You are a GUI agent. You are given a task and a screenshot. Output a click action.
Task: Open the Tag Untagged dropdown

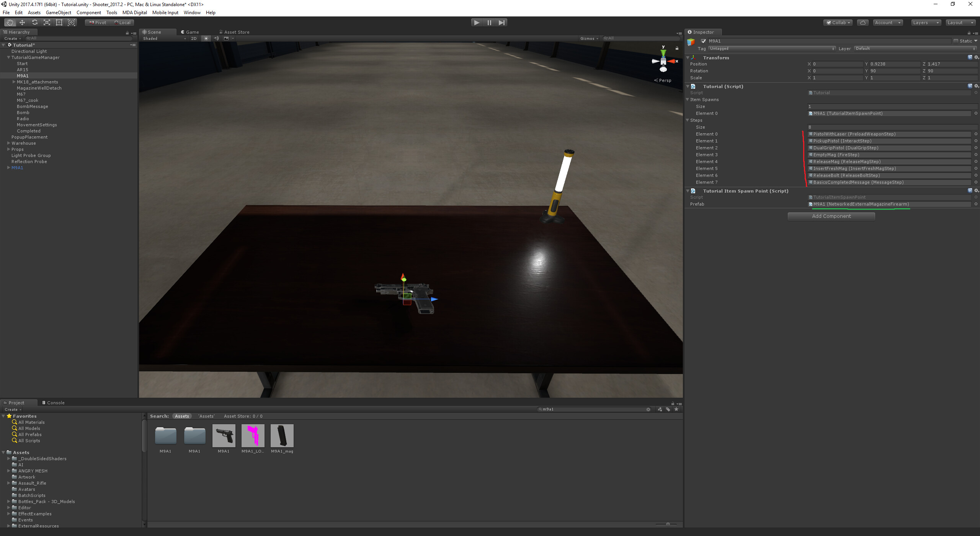click(x=772, y=49)
